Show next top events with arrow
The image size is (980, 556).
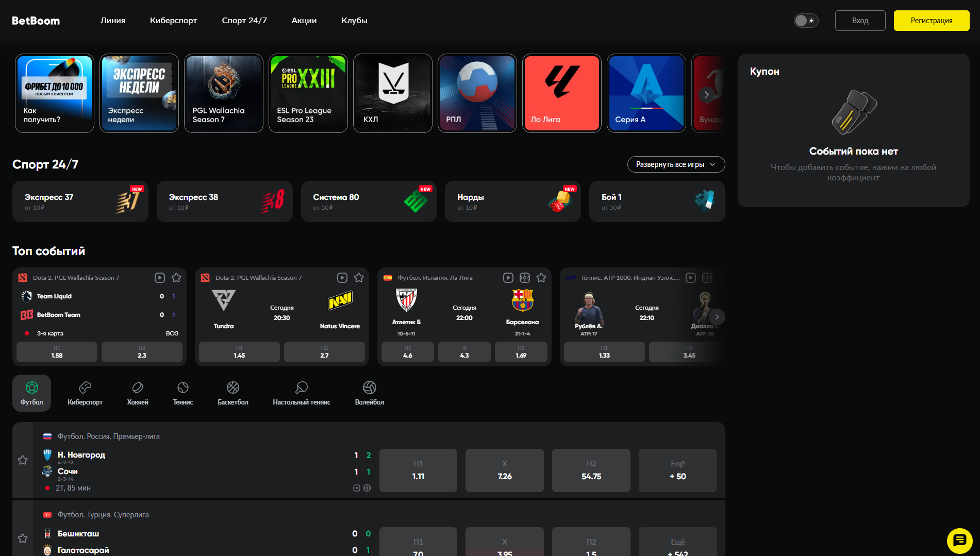coord(717,317)
